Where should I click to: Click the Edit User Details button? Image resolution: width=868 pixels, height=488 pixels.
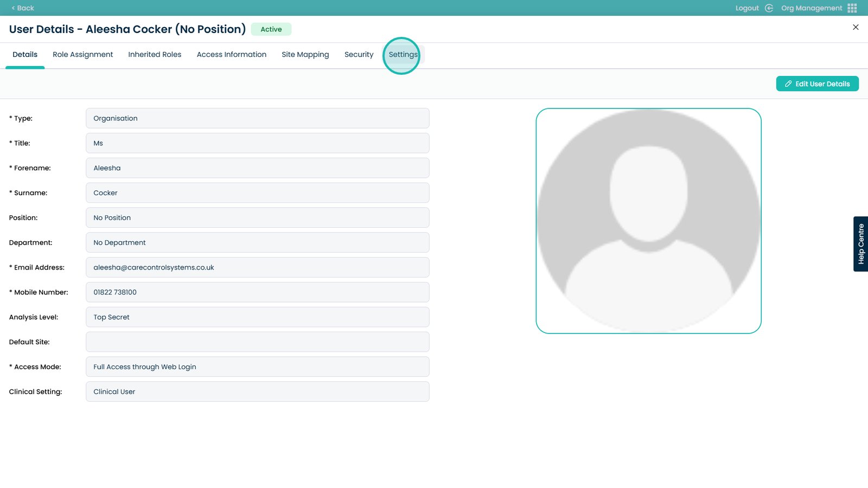817,84
